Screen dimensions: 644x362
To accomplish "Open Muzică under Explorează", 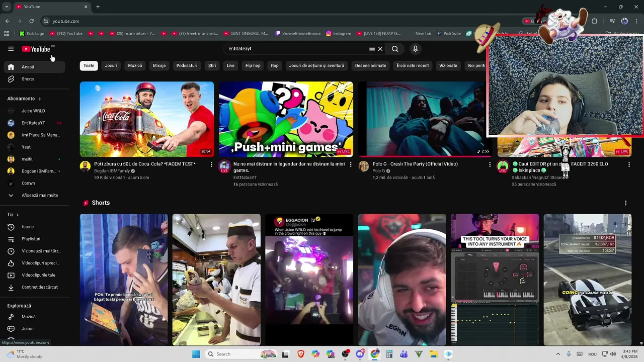I will point(33,317).
